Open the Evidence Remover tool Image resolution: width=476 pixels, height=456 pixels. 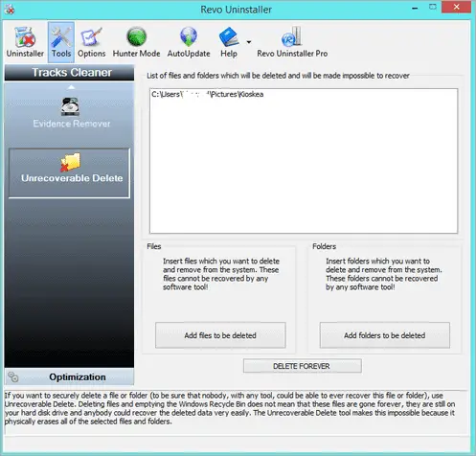[72, 113]
